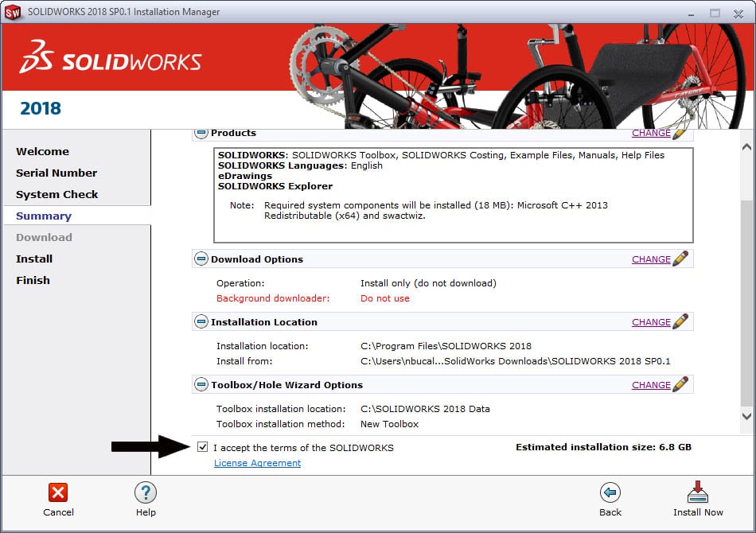This screenshot has width=756, height=533.
Task: Select the Finish step in sidebar
Action: [x=33, y=281]
